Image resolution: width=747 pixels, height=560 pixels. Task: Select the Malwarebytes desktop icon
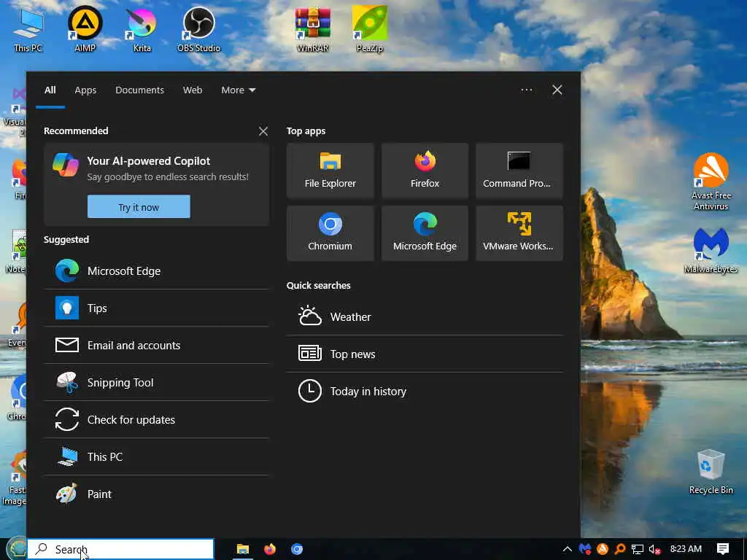(x=711, y=251)
